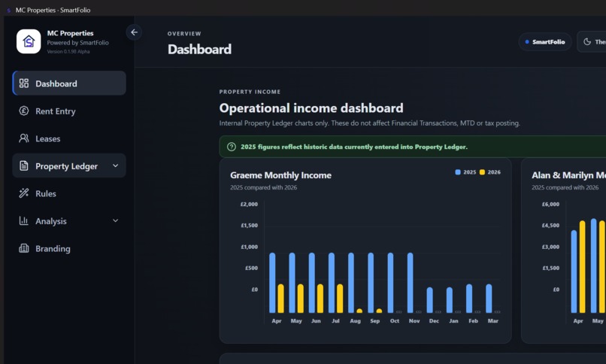Toggle the 2025 blue legend swatch

[x=458, y=172]
